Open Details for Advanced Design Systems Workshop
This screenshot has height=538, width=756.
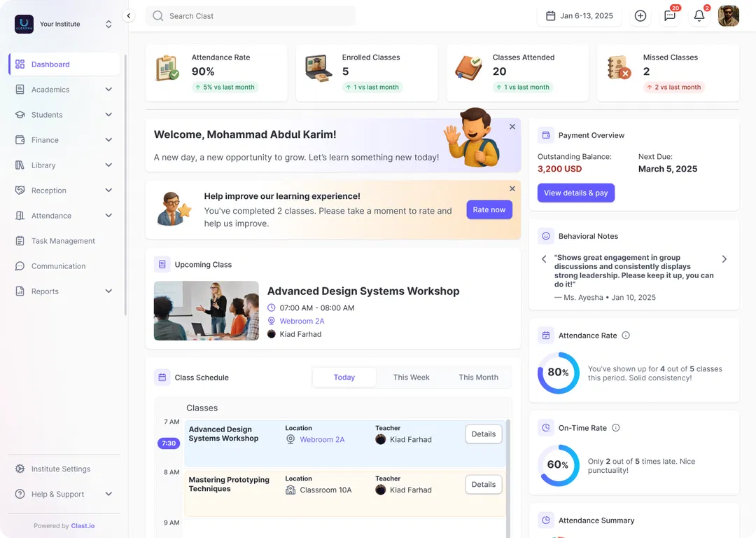tap(484, 434)
